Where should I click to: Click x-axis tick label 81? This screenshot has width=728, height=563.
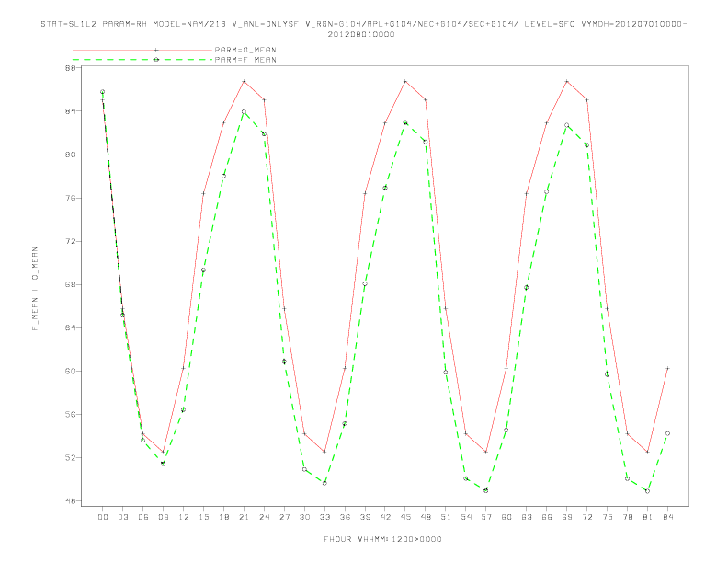click(648, 517)
